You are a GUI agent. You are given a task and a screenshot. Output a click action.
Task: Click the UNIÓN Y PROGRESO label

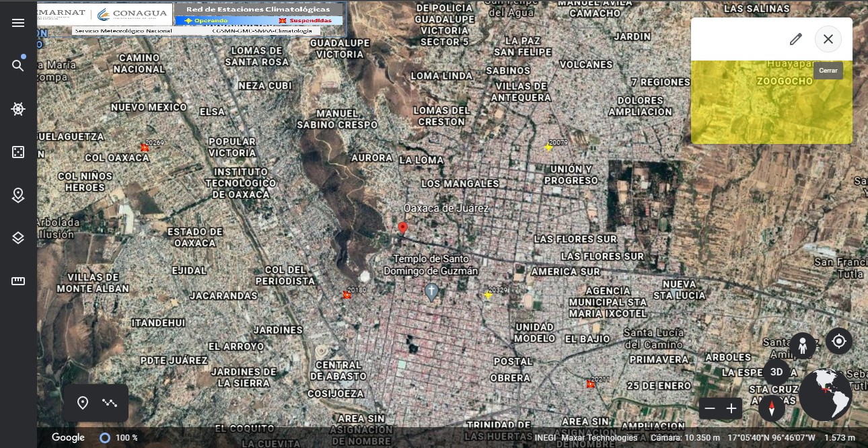pyautogui.click(x=571, y=175)
